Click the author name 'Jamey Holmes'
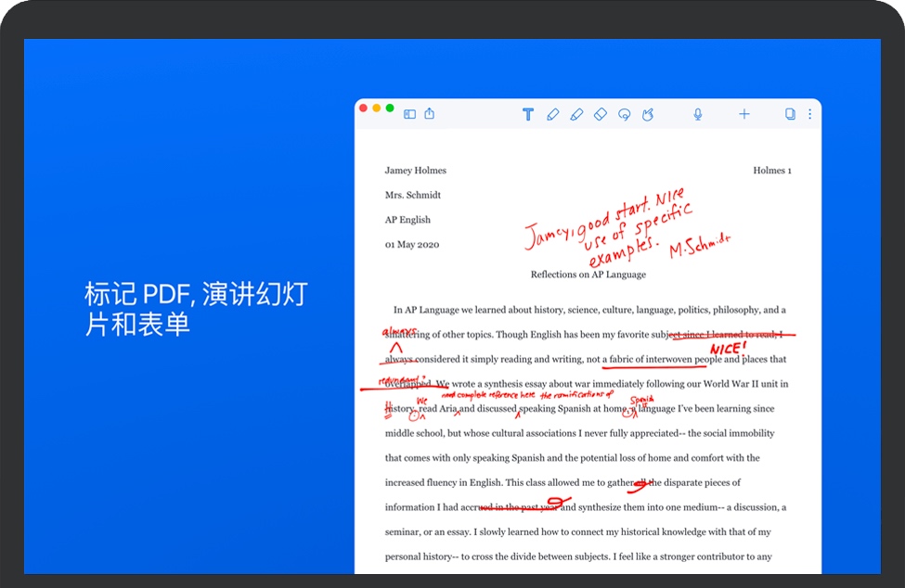Screen dimensions: 905x588 coord(415,171)
